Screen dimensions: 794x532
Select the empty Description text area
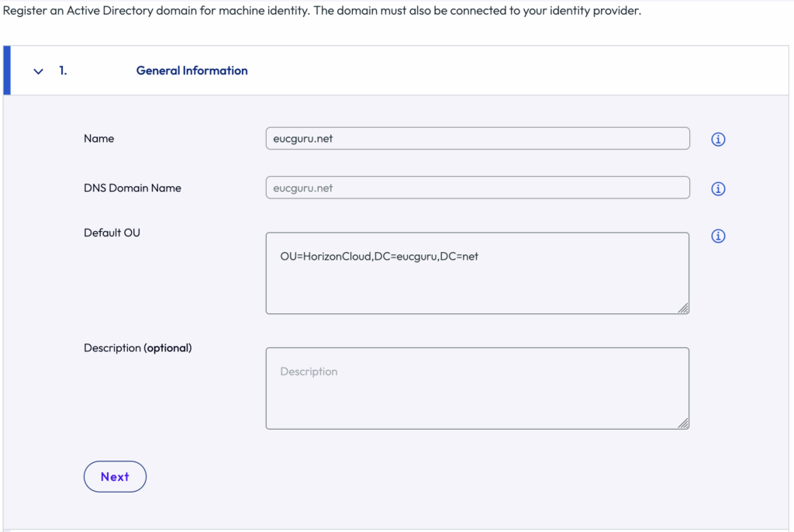(x=477, y=388)
